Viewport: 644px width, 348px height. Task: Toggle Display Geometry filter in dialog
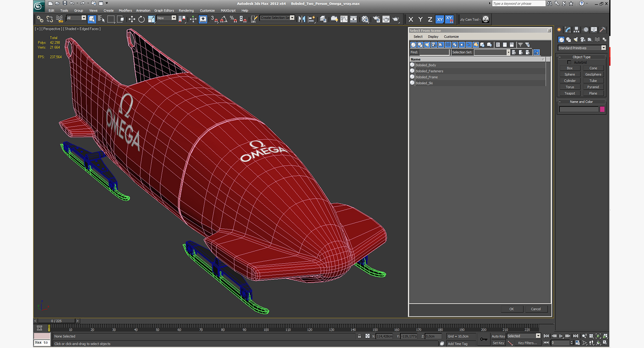(x=413, y=45)
